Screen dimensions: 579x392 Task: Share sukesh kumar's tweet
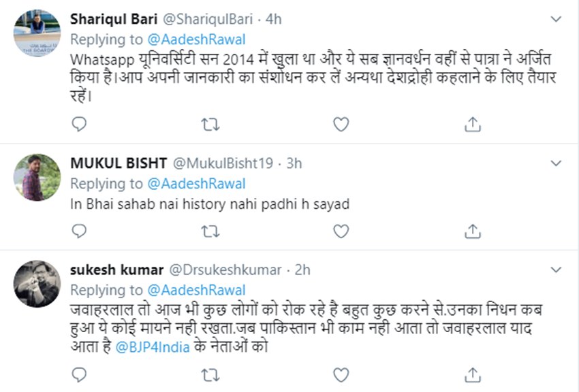[x=472, y=374]
